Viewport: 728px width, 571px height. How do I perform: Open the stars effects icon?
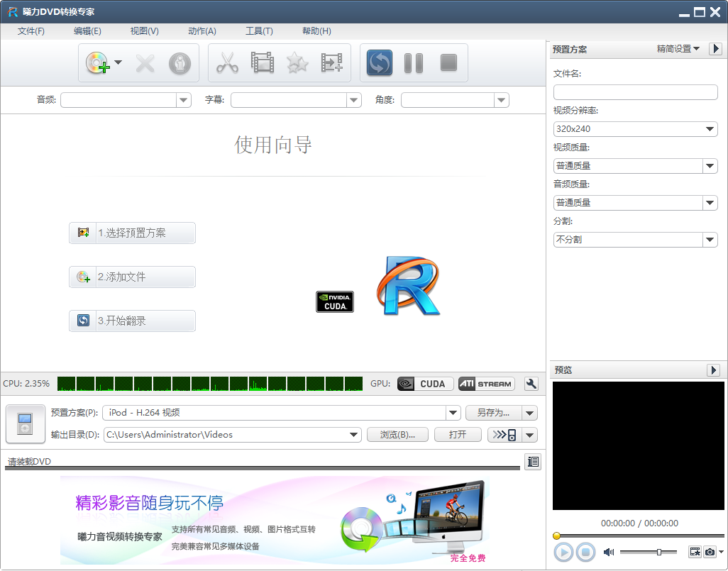click(297, 62)
